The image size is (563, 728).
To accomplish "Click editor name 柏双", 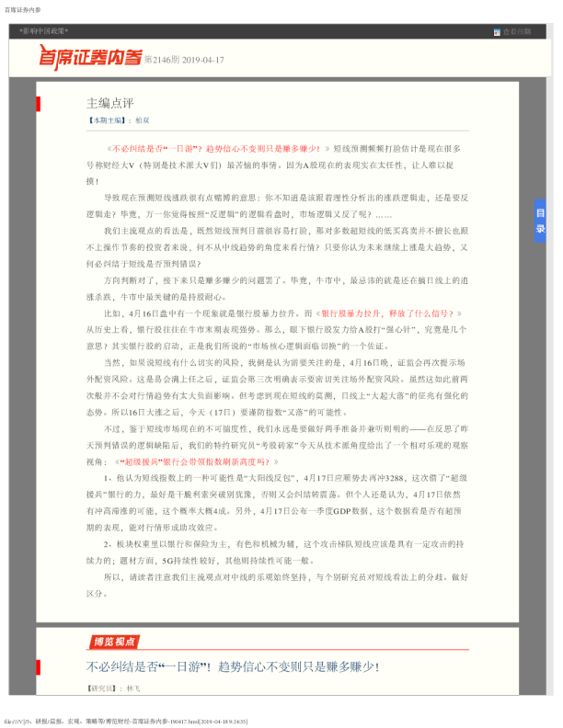I will pyautogui.click(x=143, y=120).
